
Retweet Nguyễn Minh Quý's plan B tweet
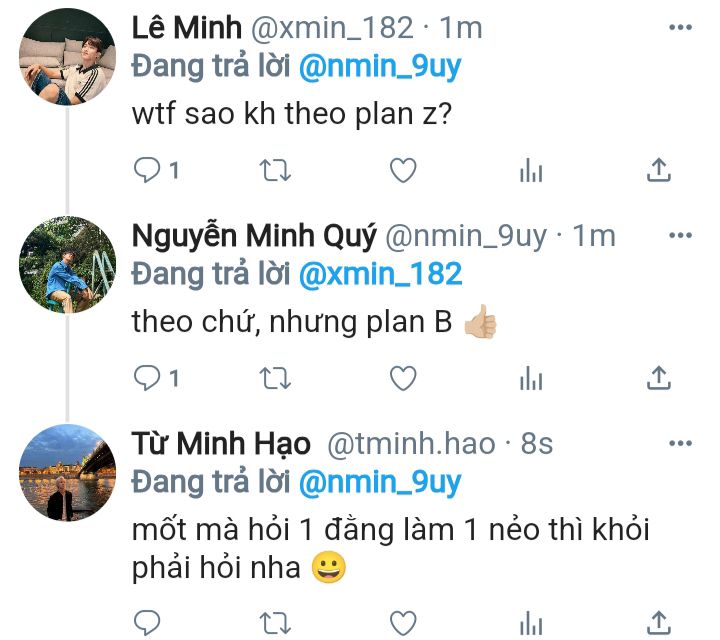(275, 378)
